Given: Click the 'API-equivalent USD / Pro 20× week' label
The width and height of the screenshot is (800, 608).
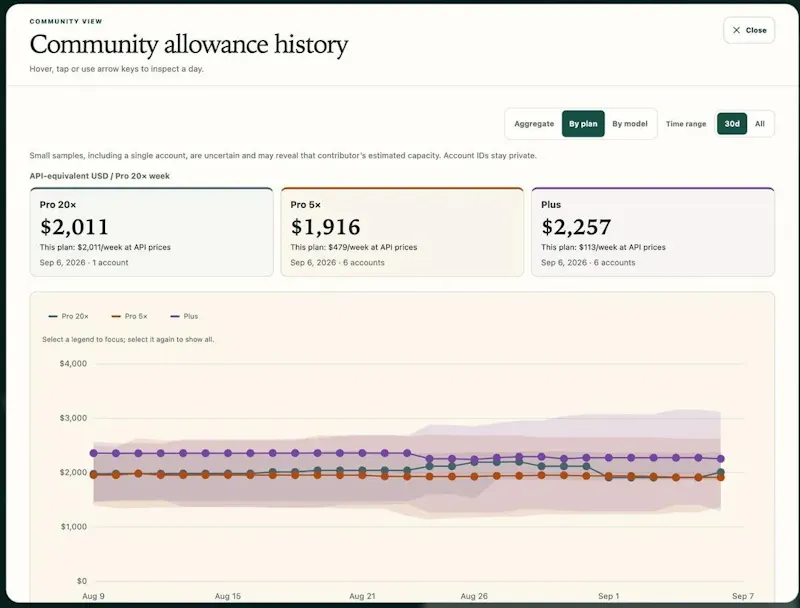Looking at the screenshot, I should [99, 176].
